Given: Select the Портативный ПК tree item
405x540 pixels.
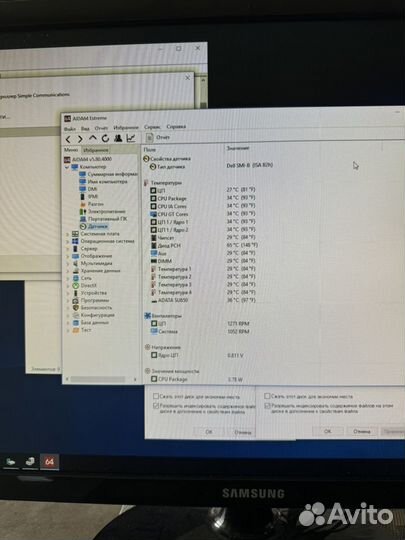Looking at the screenshot, I should pos(103,219).
